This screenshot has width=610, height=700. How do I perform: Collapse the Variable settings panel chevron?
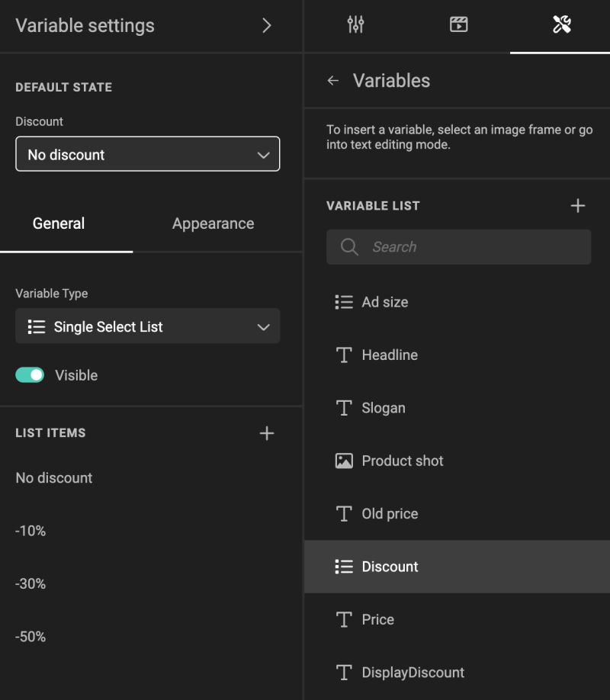click(x=266, y=26)
